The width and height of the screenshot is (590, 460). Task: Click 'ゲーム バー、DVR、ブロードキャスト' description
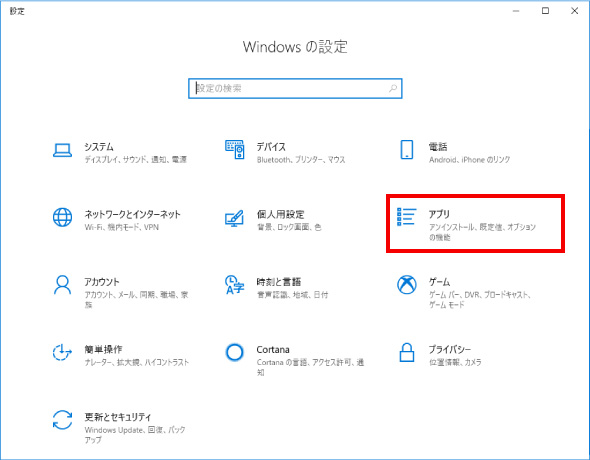tap(480, 299)
